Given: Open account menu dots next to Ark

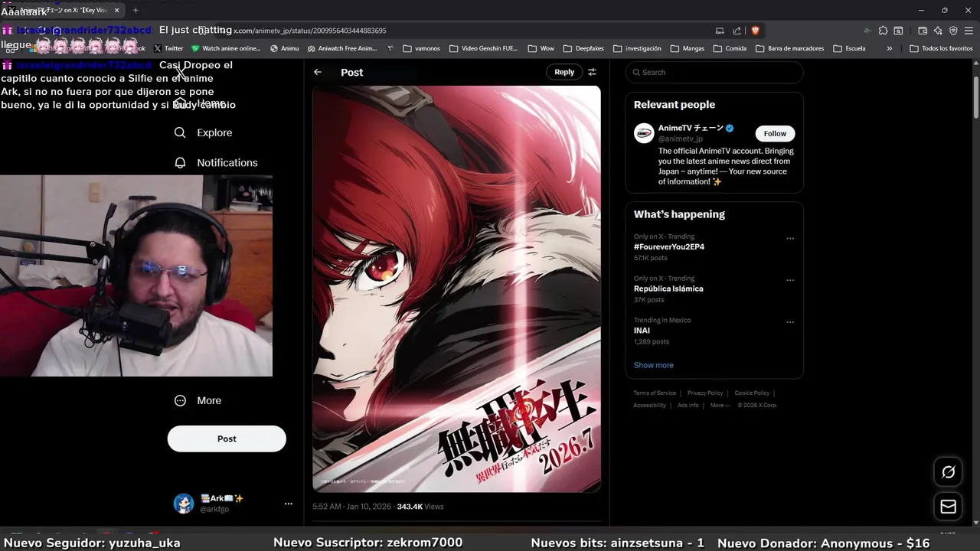Looking at the screenshot, I should pyautogui.click(x=289, y=504).
